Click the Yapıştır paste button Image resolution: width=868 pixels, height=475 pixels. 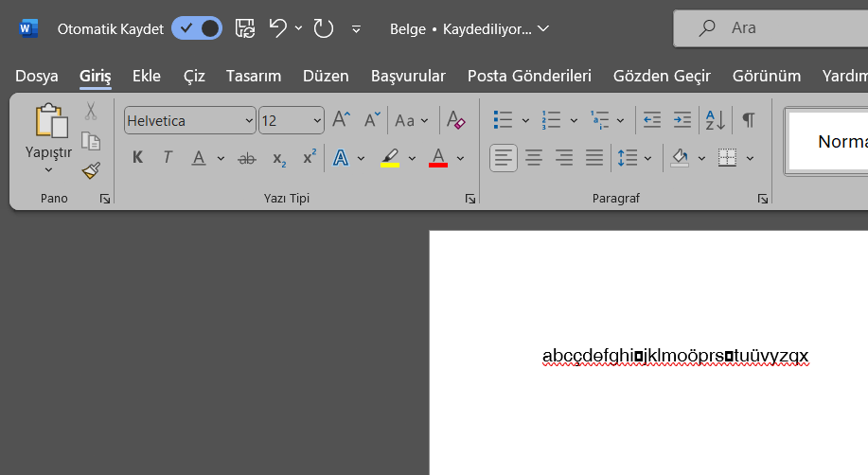(x=48, y=130)
